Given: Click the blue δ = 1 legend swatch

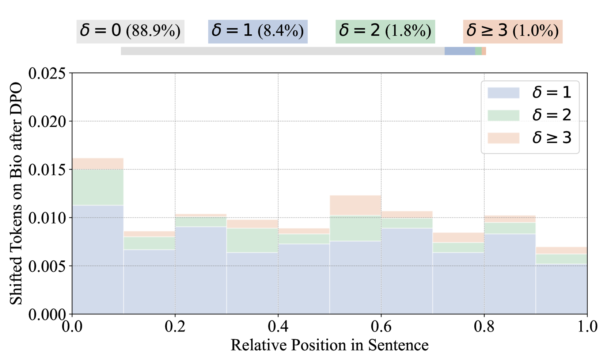Looking at the screenshot, I should pyautogui.click(x=503, y=93).
